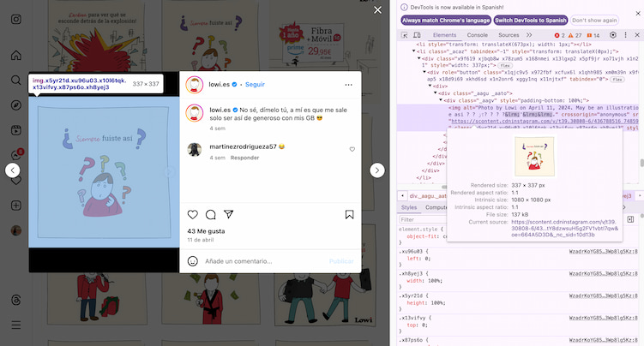Open the hamburger More menu
Viewport: 644px width, 346px height.
coord(16,325)
